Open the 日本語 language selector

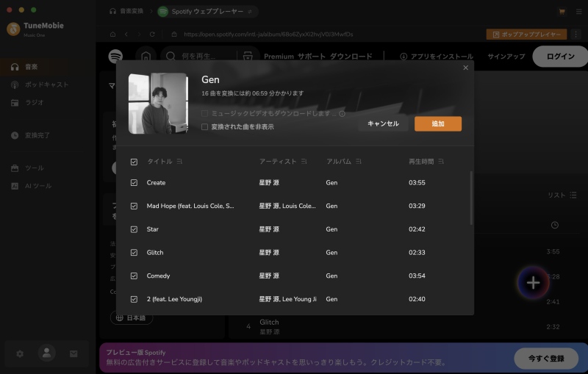click(132, 317)
